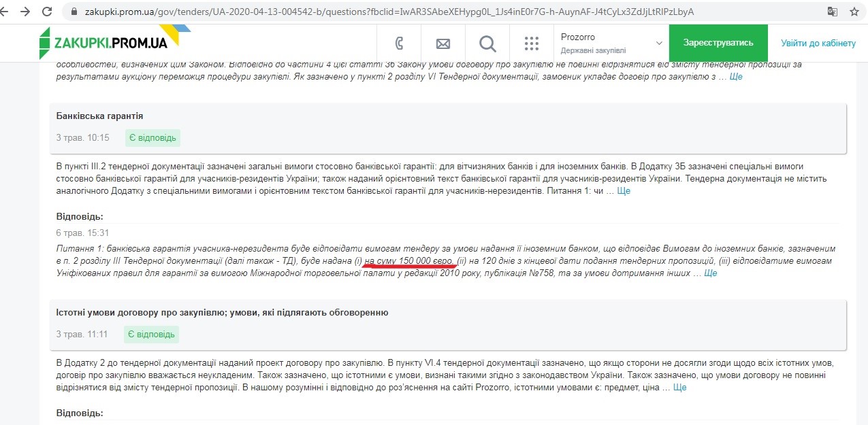The width and height of the screenshot is (868, 425).
Task: Open the Банківська гарантія question heading
Action: tap(99, 116)
